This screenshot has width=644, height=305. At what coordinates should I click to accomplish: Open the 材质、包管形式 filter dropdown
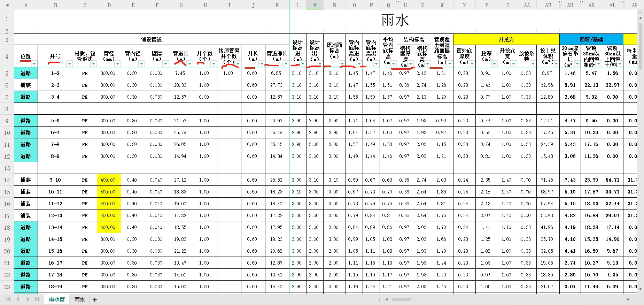(93, 63)
